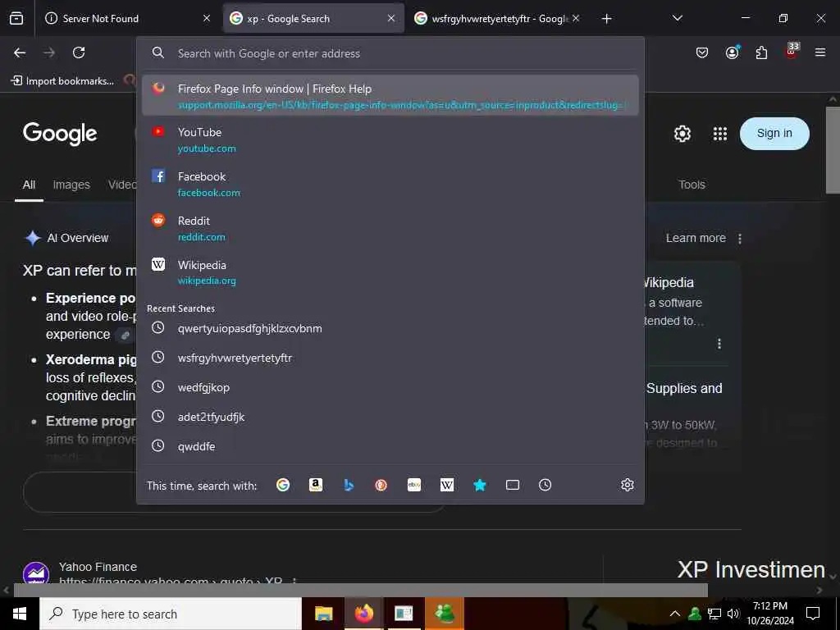
Task: Open volume control in system tray
Action: pos(733,614)
